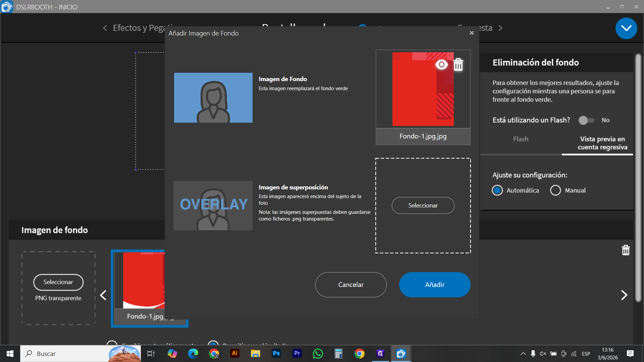Open the notification center icon

[630, 354]
